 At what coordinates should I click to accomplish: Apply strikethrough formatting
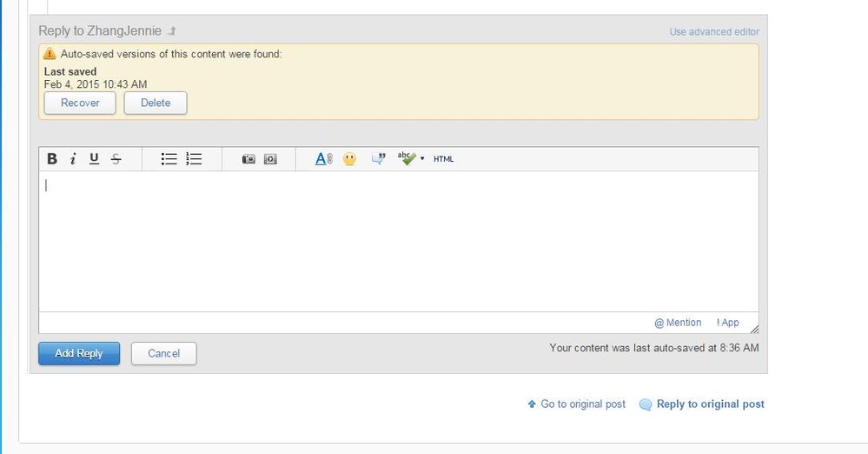116,159
